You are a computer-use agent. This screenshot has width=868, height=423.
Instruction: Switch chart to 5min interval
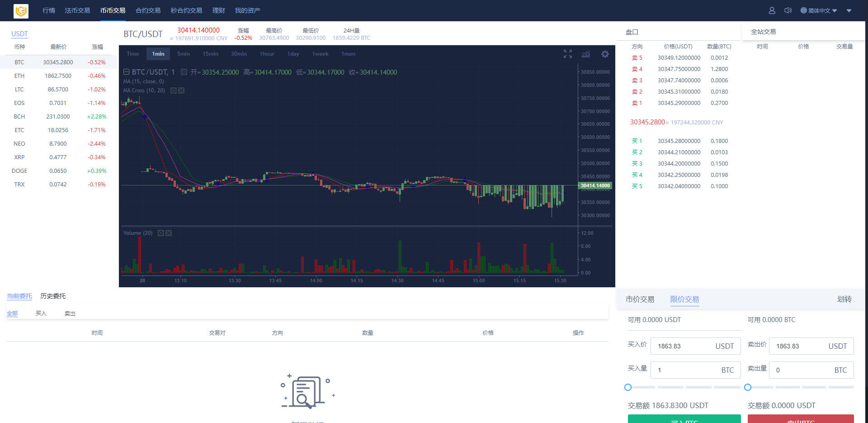point(184,54)
